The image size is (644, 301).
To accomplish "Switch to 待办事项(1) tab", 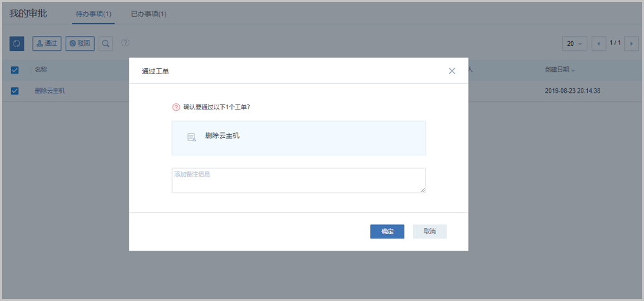I will click(93, 14).
